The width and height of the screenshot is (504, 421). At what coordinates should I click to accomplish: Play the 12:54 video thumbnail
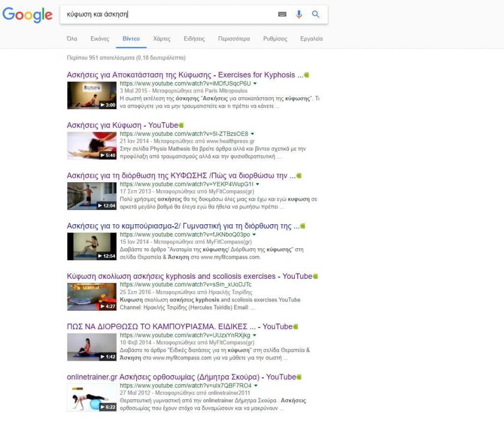pyautogui.click(x=92, y=246)
